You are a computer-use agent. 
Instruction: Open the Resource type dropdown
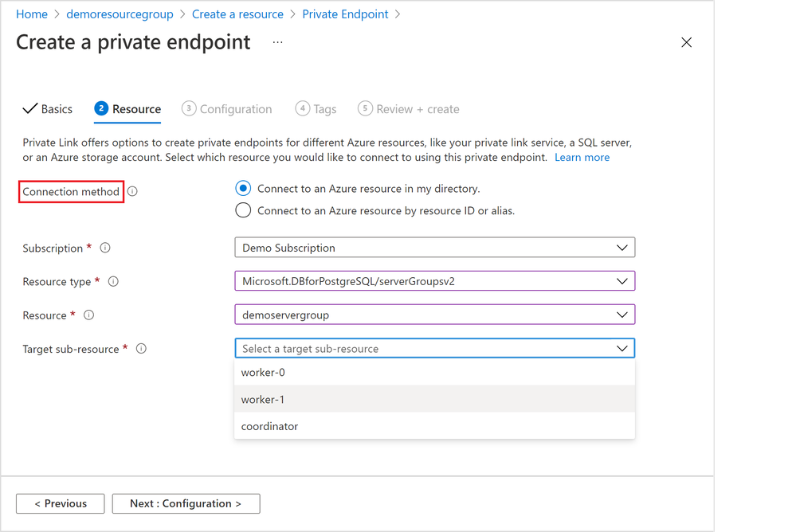point(434,281)
